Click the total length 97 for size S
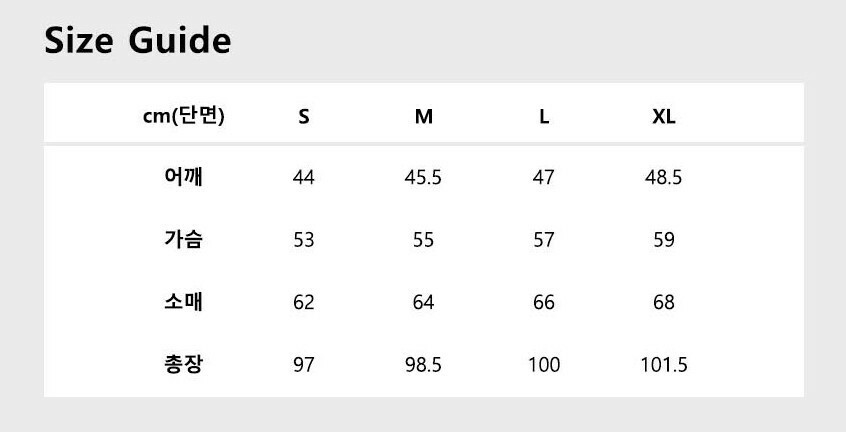This screenshot has height=432, width=846. 304,365
